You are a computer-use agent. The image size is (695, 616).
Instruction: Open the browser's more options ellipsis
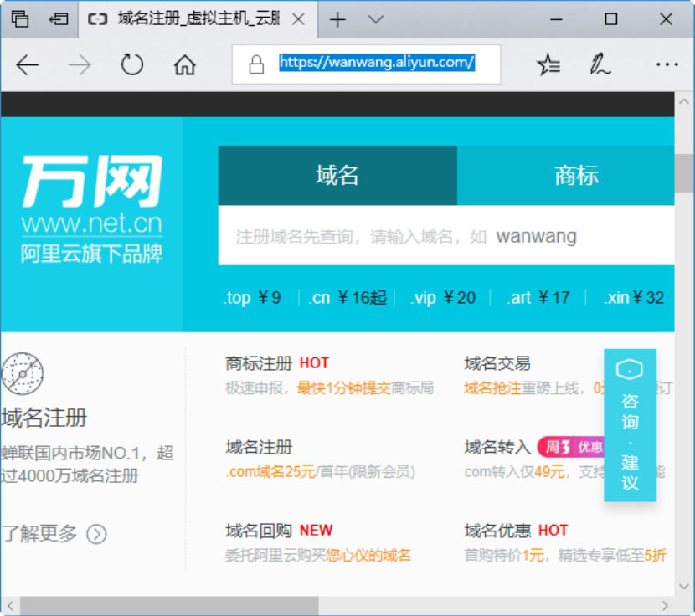pyautogui.click(x=667, y=65)
